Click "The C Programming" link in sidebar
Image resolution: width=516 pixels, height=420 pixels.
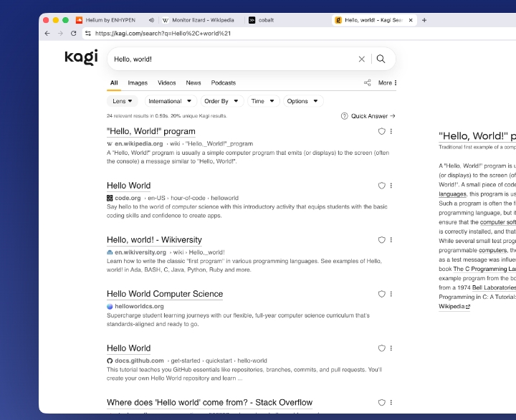point(484,269)
